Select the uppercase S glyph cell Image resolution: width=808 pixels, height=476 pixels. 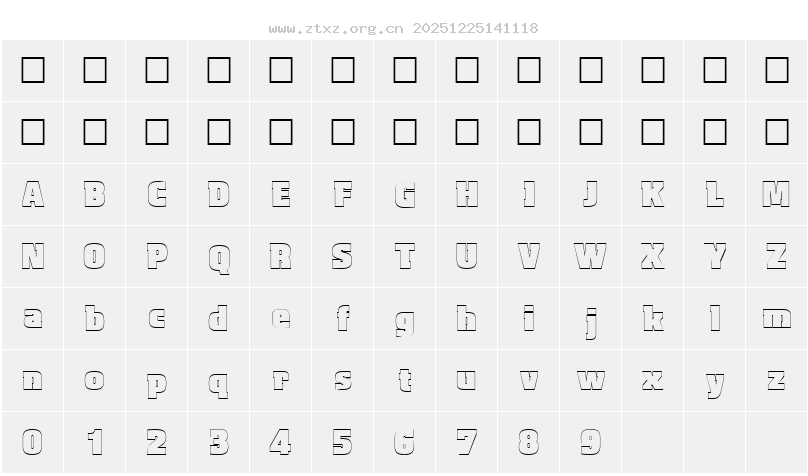click(x=343, y=257)
